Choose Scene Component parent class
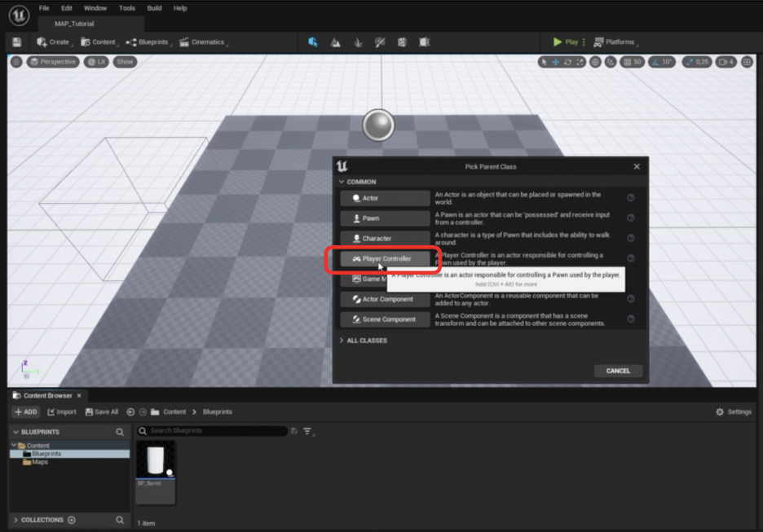Viewport: 763px width, 532px height. [x=385, y=319]
